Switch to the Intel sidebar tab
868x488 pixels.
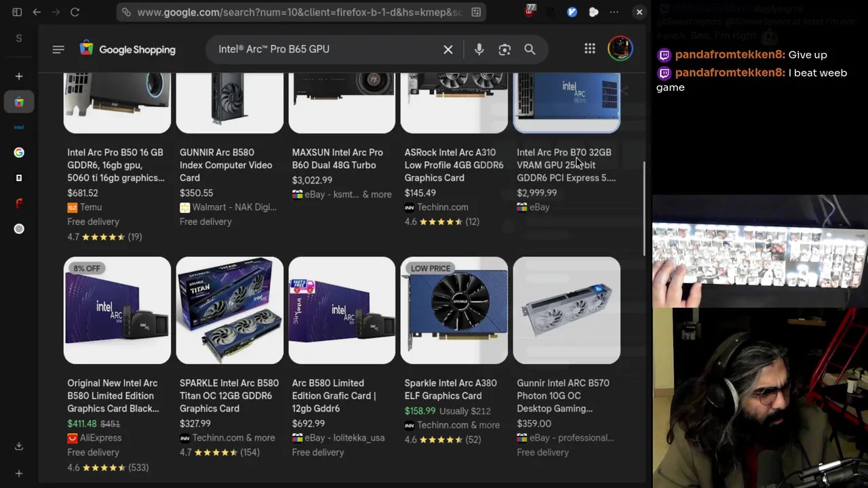tap(19, 127)
